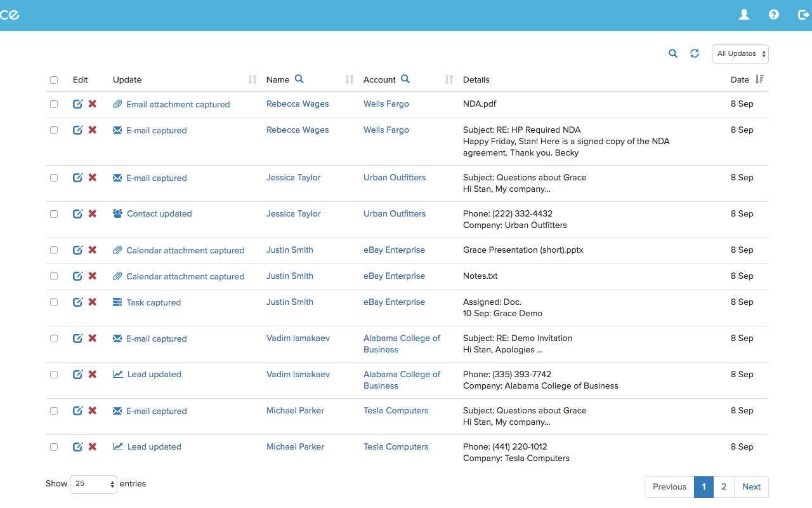
Task: Open Urban Outfitters in Contact updated row
Action: (395, 214)
